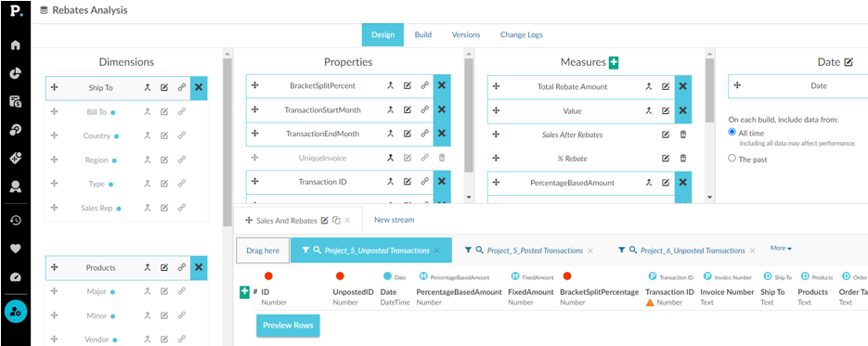
Task: Click the home icon in left sidebar
Action: tap(16, 45)
